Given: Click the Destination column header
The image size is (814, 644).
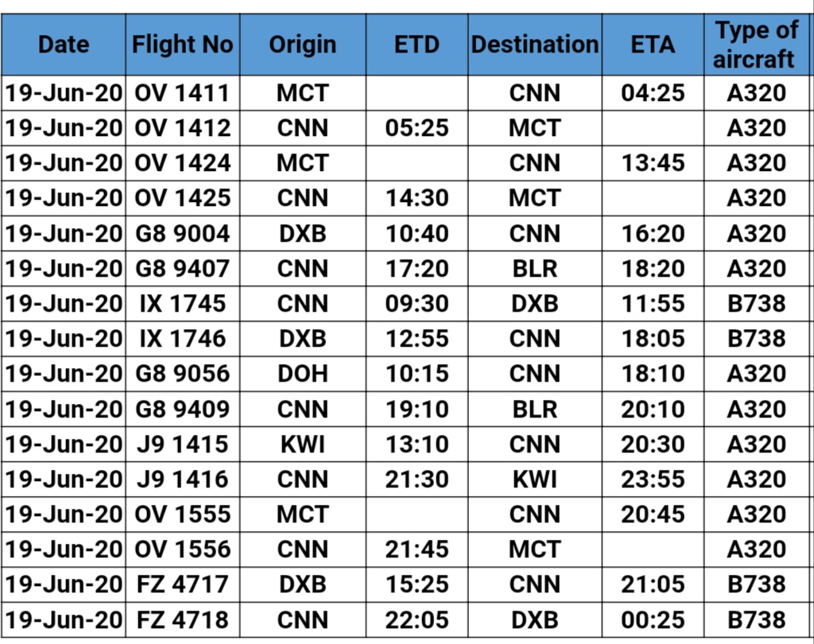Looking at the screenshot, I should tap(535, 45).
